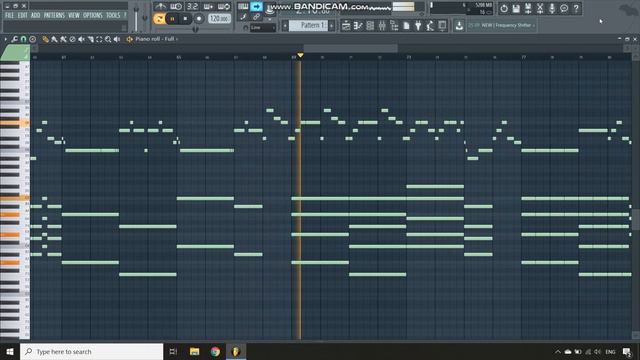Image resolution: width=640 pixels, height=360 pixels.
Task: Open the project info page icon
Action: click(406, 26)
